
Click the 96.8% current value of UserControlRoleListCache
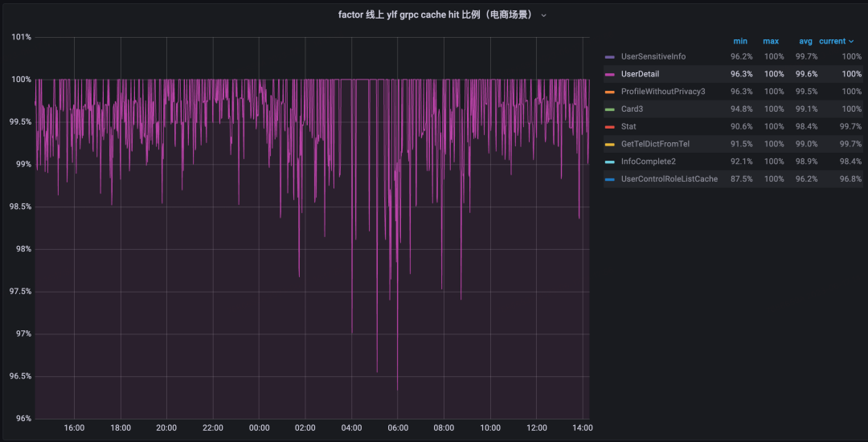tap(850, 178)
